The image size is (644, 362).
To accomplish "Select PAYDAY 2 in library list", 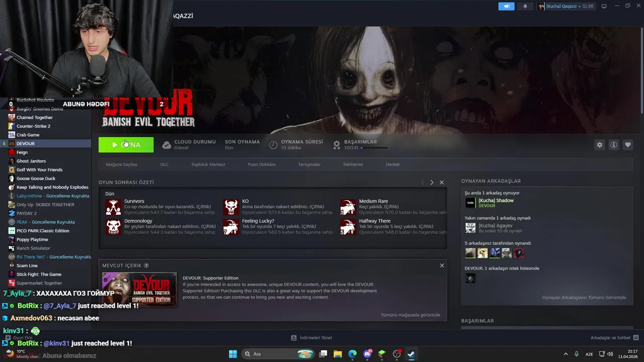I will (x=26, y=213).
